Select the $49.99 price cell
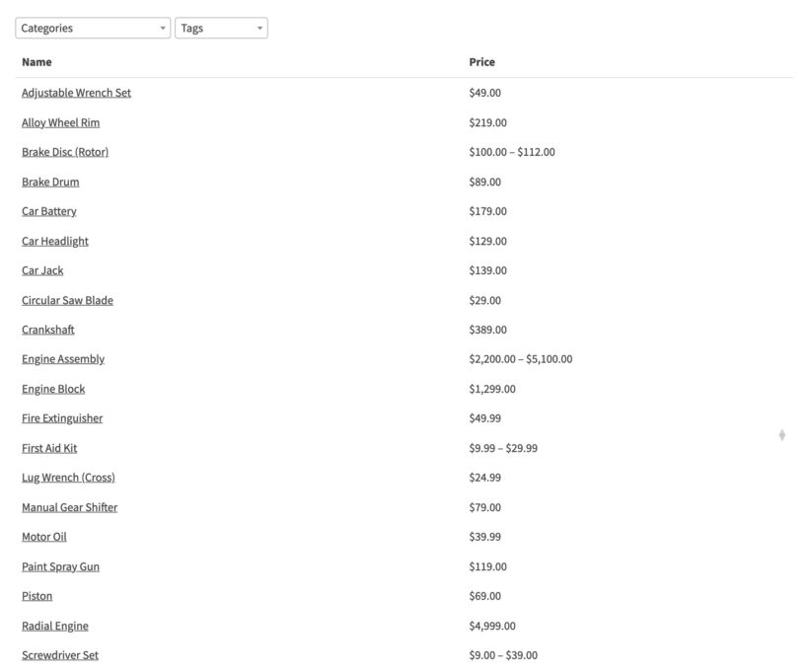 pyautogui.click(x=485, y=418)
